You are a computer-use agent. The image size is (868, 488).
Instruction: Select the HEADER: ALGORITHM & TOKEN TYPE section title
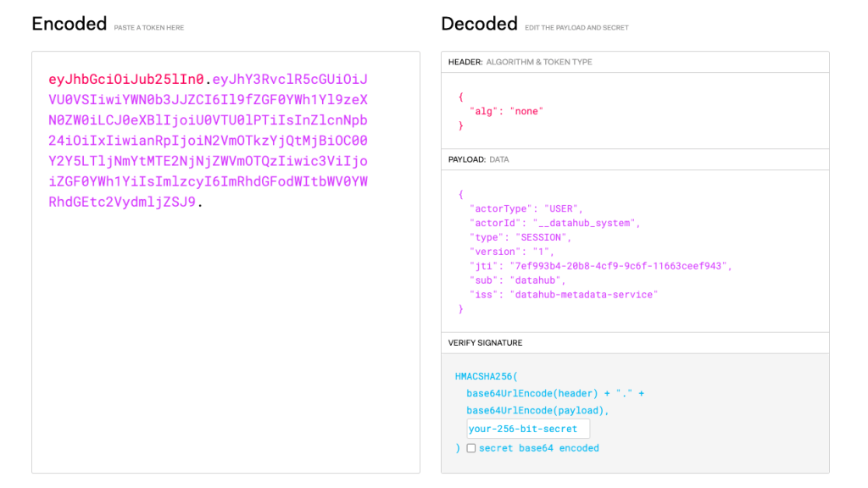[x=520, y=62]
